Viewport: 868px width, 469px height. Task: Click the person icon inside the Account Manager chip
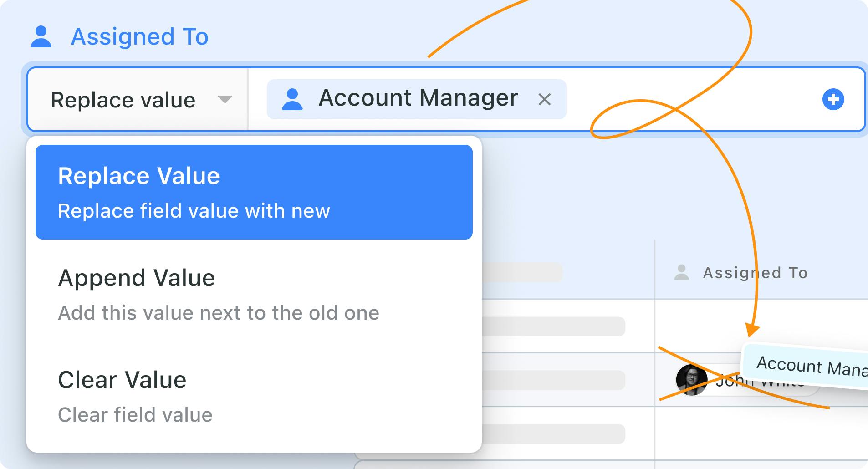[x=292, y=99]
